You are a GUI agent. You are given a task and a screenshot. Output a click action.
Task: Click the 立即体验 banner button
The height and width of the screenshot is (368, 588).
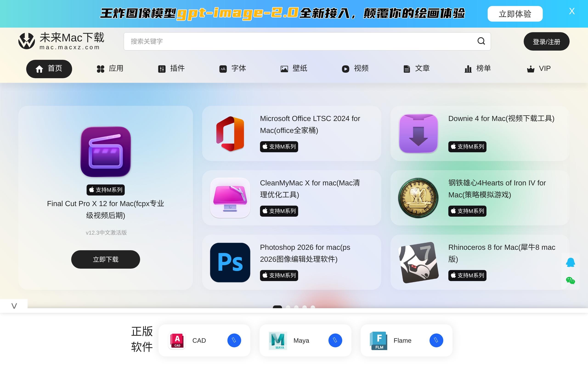click(515, 14)
